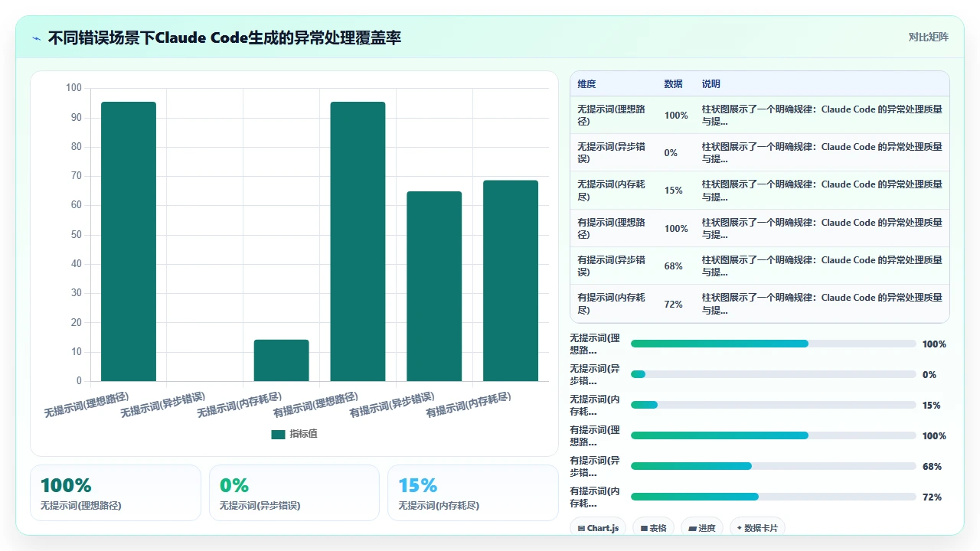The image size is (980, 551).
Task: Select the 无提示词(内存耗尽) cell in the table
Action: (x=613, y=191)
